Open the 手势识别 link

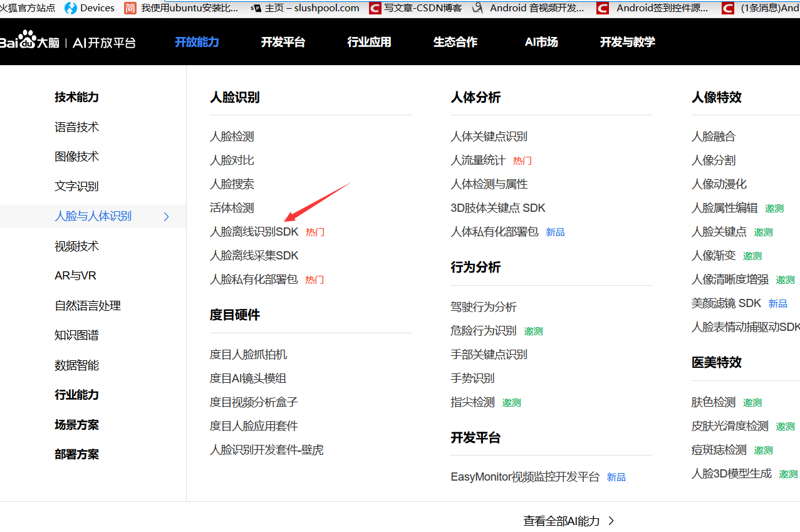coord(472,378)
